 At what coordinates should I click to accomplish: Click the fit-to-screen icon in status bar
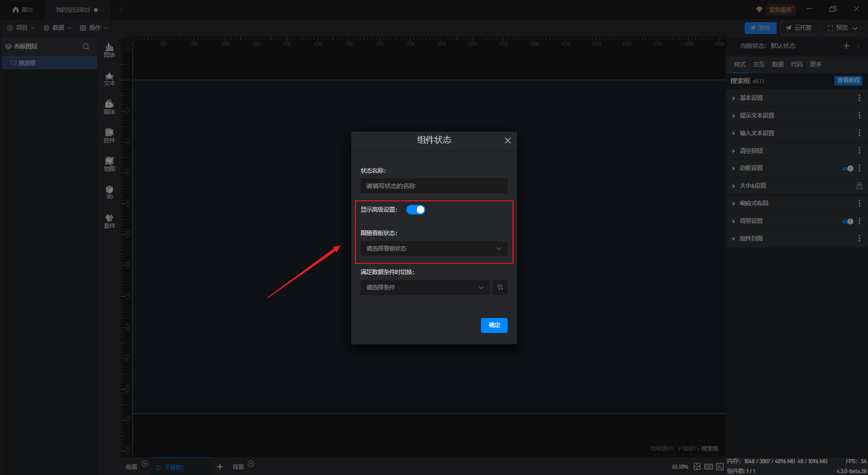click(x=697, y=466)
